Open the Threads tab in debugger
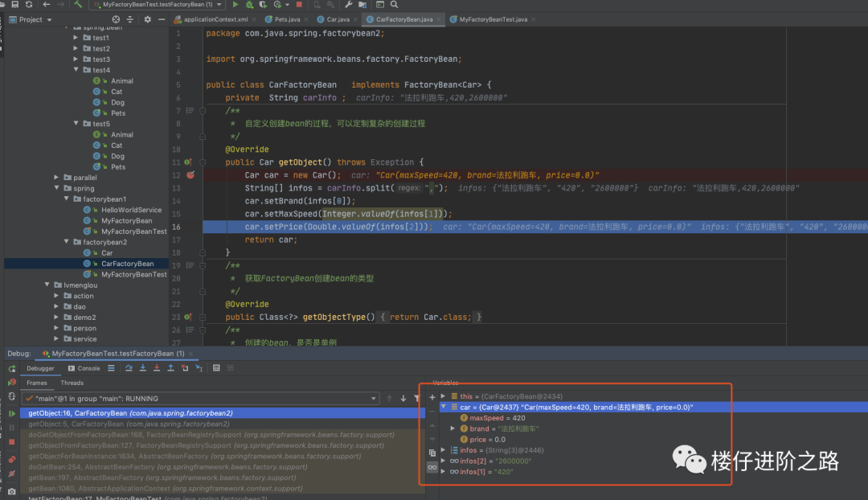Image resolution: width=868 pixels, height=500 pixels. [72, 383]
